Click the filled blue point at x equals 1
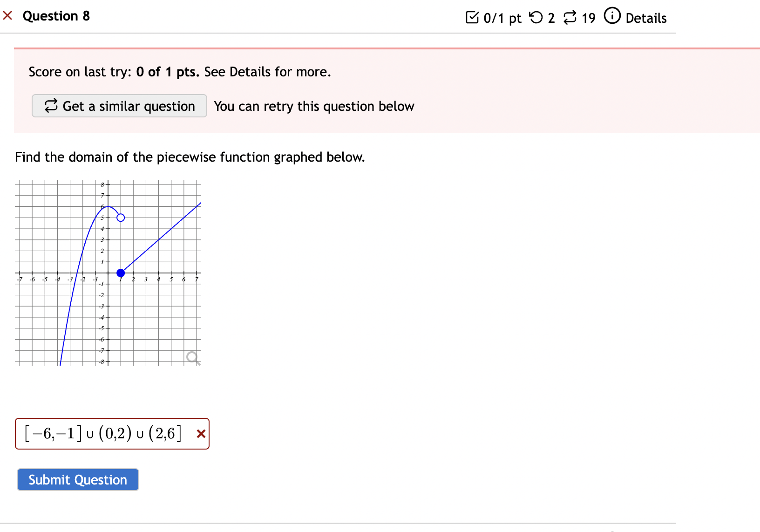This screenshot has height=532, width=760. [x=120, y=273]
